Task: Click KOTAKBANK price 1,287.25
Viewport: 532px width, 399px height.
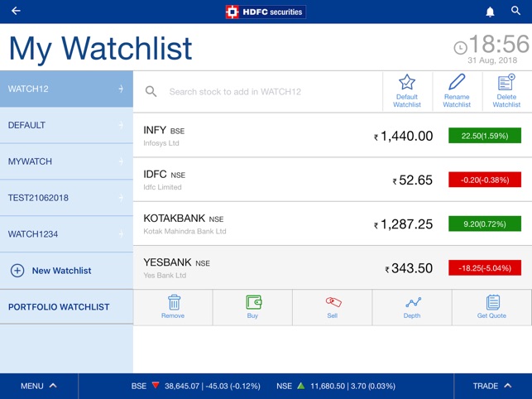Action: click(406, 224)
